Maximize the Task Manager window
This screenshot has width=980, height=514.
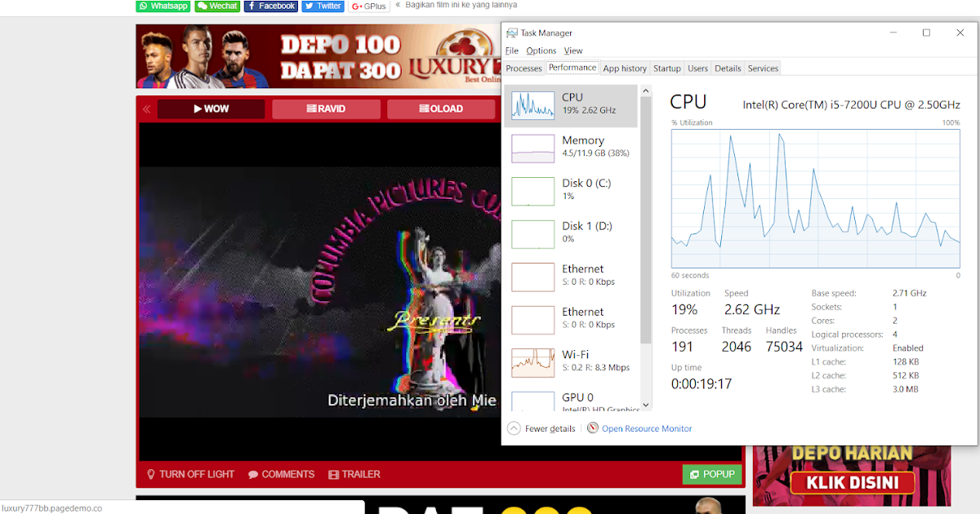pos(926,33)
